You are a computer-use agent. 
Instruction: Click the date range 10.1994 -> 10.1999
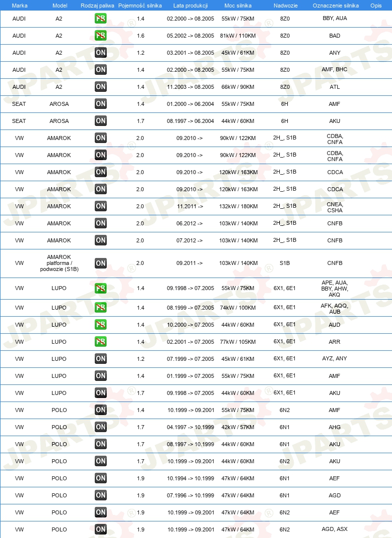tap(190, 478)
